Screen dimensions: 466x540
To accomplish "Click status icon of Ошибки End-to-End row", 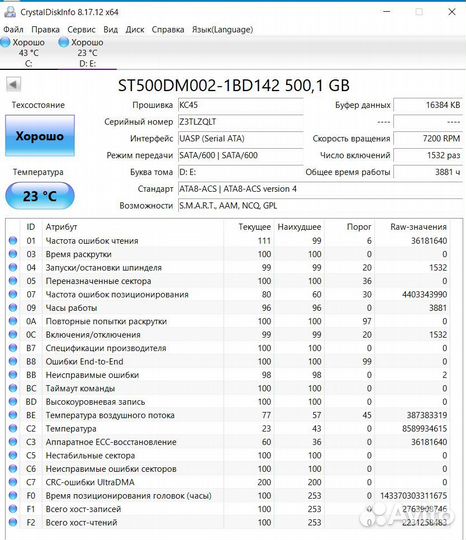I will coord(13,362).
